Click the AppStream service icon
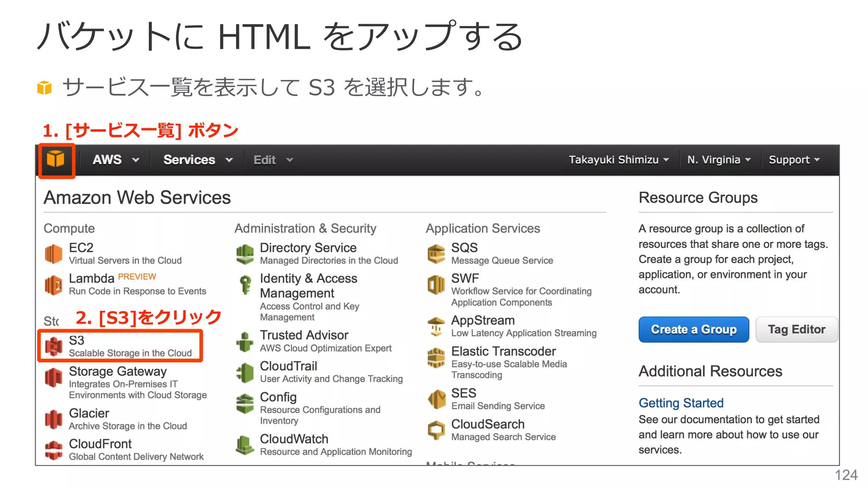Viewport: 868px width, 488px height. (x=436, y=327)
